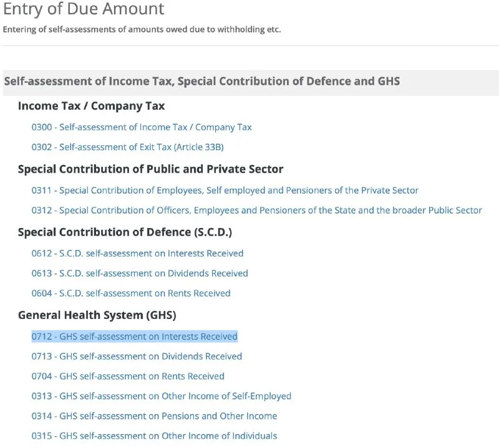This screenshot has width=499, height=448.
Task: Select 0312 Special Contribution of Public Sector
Action: pyautogui.click(x=256, y=211)
